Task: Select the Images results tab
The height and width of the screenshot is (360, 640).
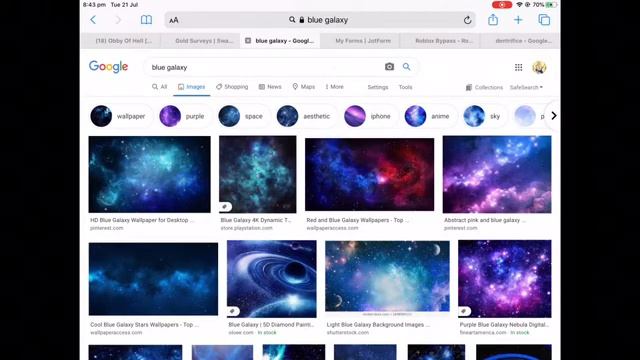Action: pos(191,87)
